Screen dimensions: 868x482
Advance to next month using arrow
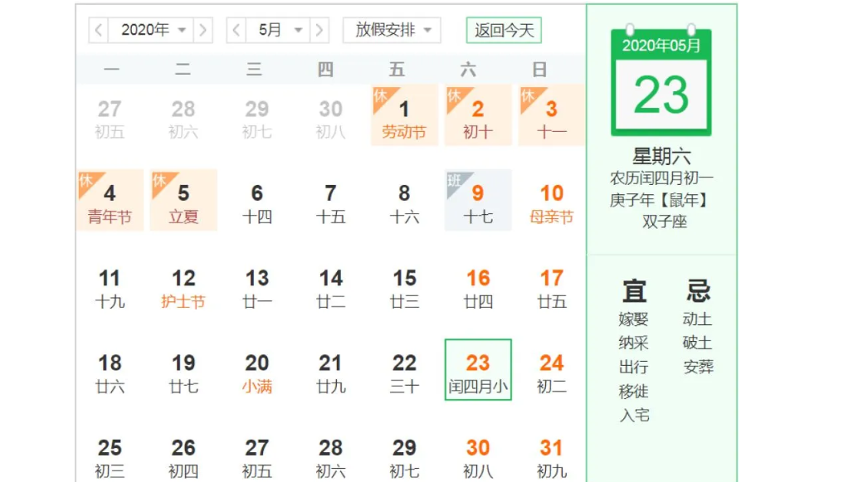click(x=319, y=31)
